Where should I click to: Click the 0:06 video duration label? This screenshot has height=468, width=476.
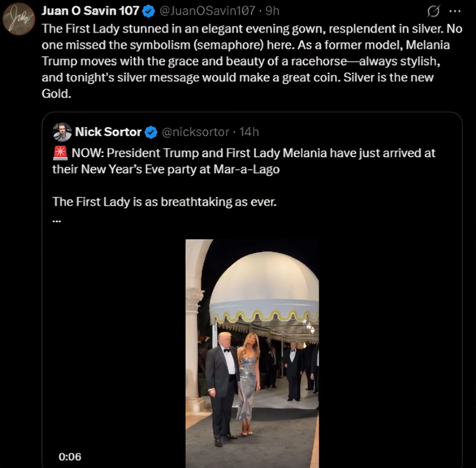tap(70, 457)
